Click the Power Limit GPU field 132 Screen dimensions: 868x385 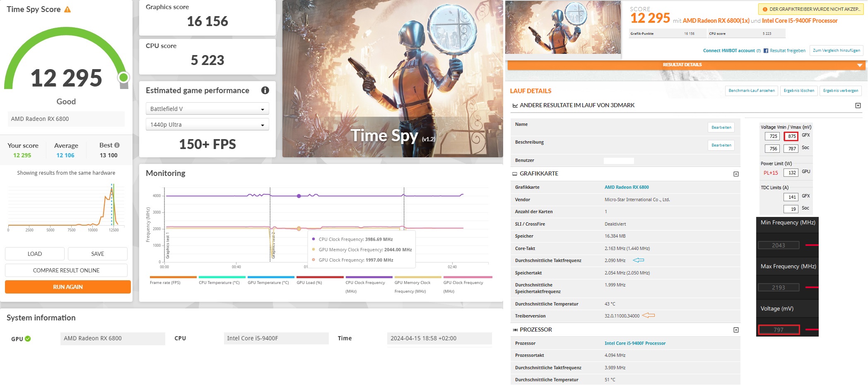[791, 173]
